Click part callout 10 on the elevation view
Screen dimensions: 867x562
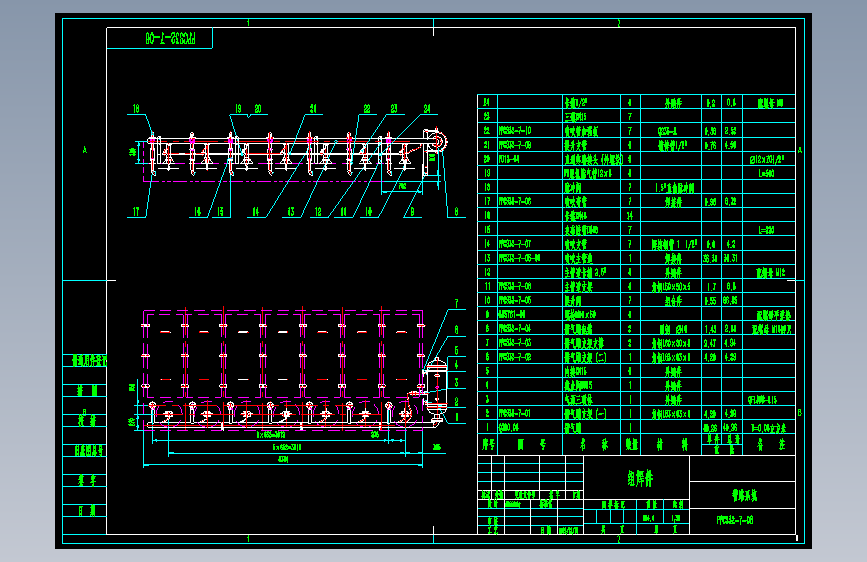click(369, 211)
